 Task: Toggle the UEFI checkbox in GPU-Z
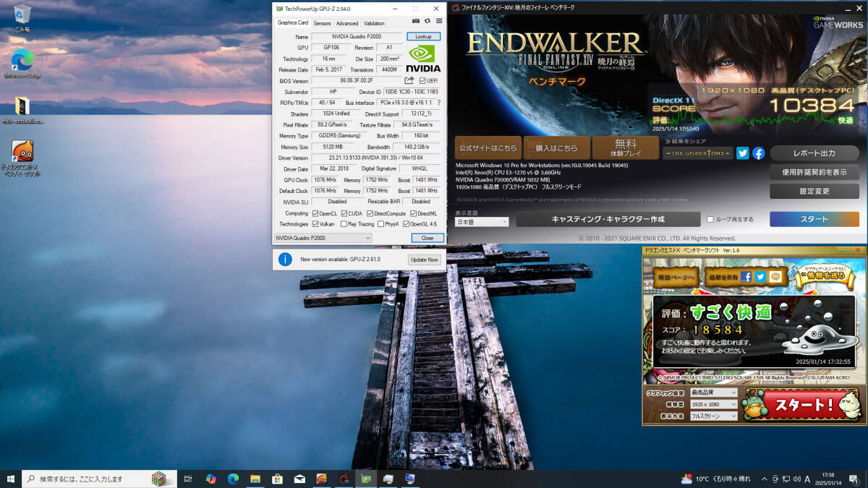pyautogui.click(x=422, y=80)
